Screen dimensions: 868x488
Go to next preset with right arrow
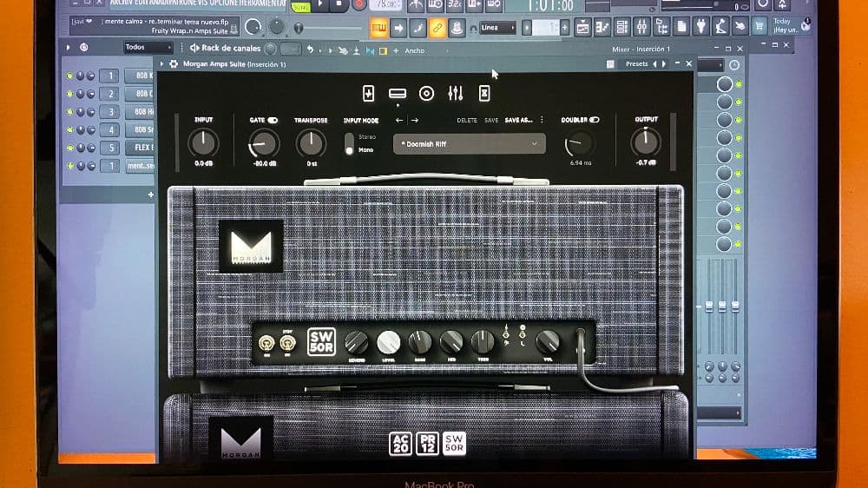(x=415, y=120)
